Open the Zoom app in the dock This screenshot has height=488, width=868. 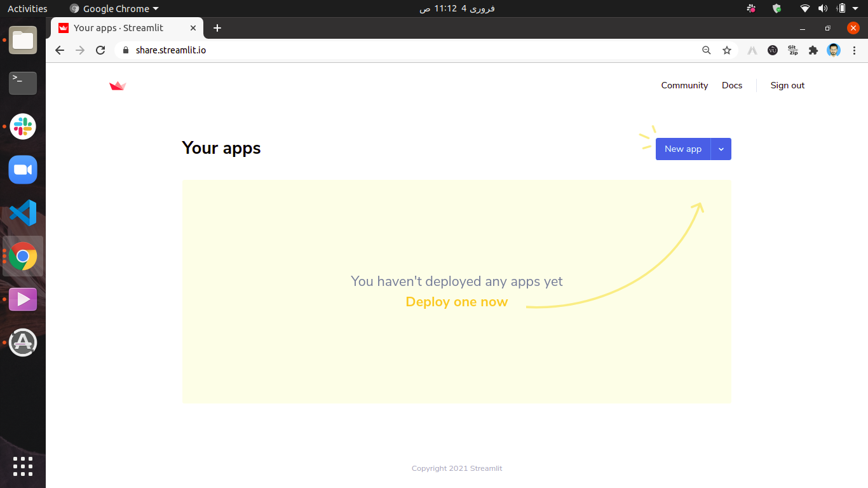[x=23, y=170]
